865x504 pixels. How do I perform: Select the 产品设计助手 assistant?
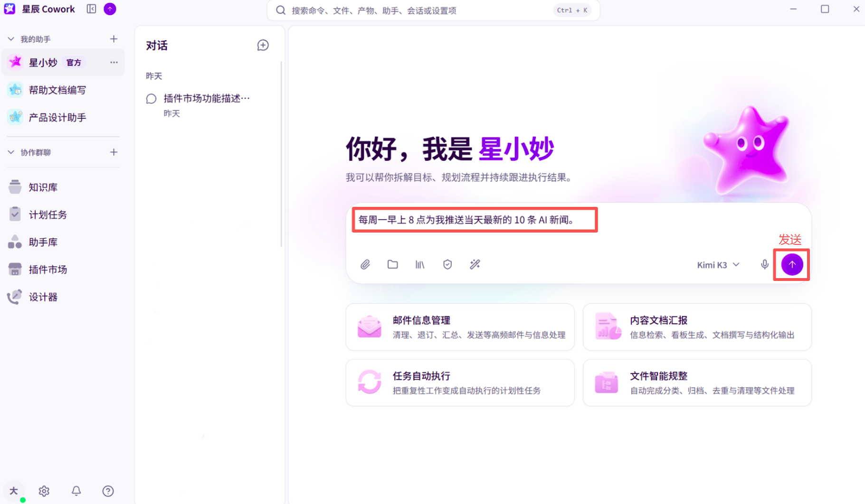coord(63,117)
